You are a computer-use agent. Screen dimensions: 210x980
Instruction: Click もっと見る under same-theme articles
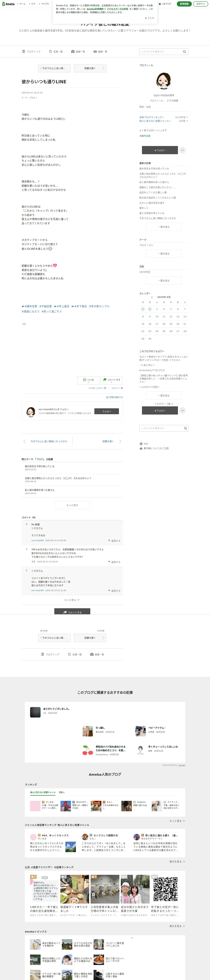click(x=72, y=505)
